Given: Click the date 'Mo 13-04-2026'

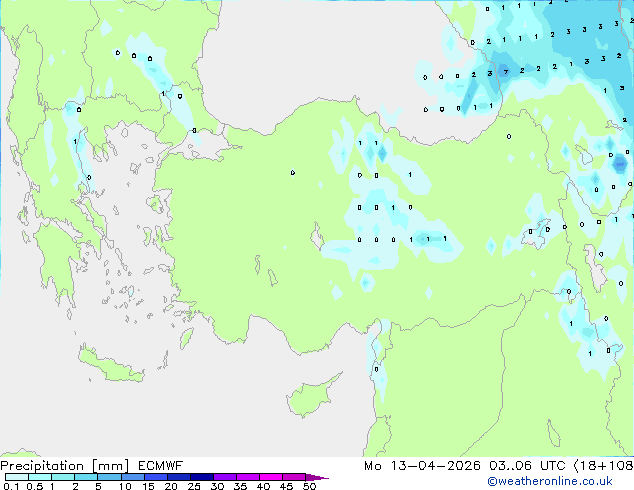Looking at the screenshot, I should 422,466.
